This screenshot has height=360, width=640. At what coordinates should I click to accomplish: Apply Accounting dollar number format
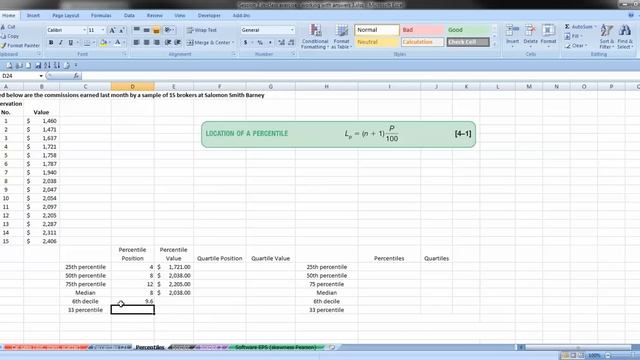245,42
